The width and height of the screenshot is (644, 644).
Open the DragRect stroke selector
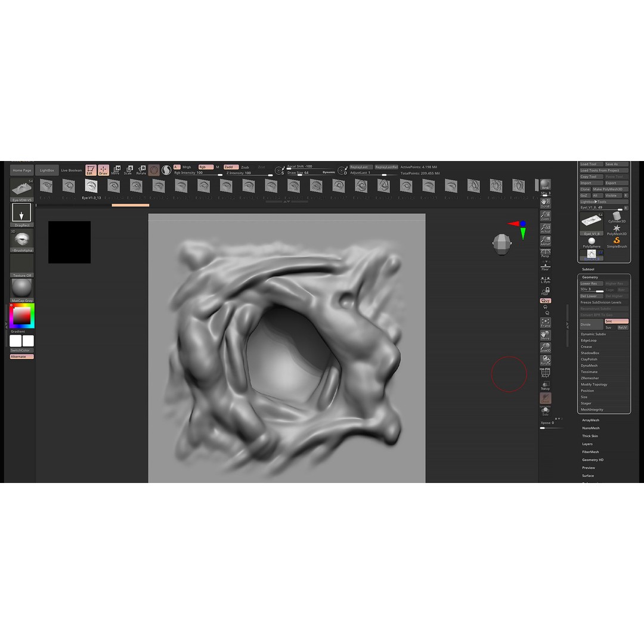(21, 213)
